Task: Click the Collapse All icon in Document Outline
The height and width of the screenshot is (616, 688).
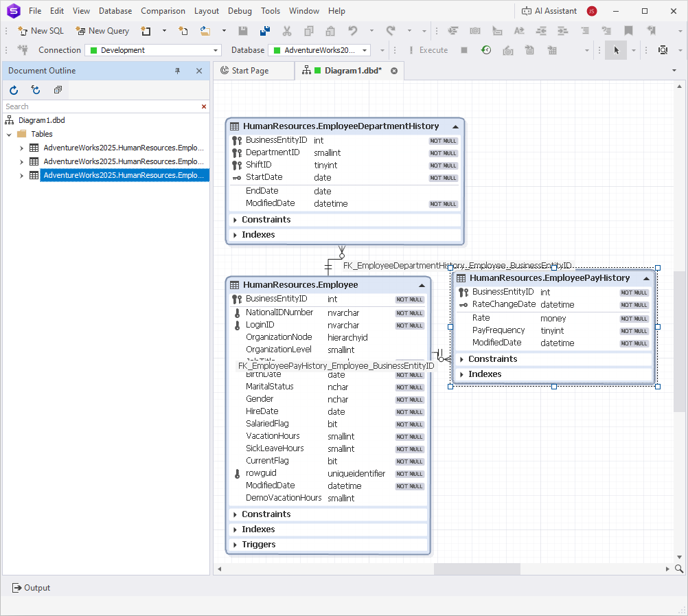Action: [58, 90]
